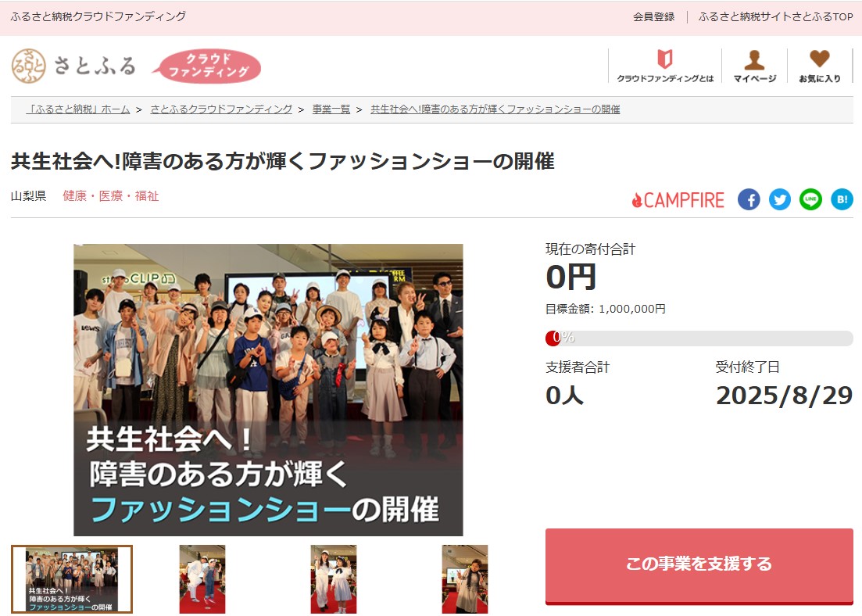Viewport: 862px width, 616px height.
Task: Click the CAMPFIRE logo
Action: coord(678,199)
